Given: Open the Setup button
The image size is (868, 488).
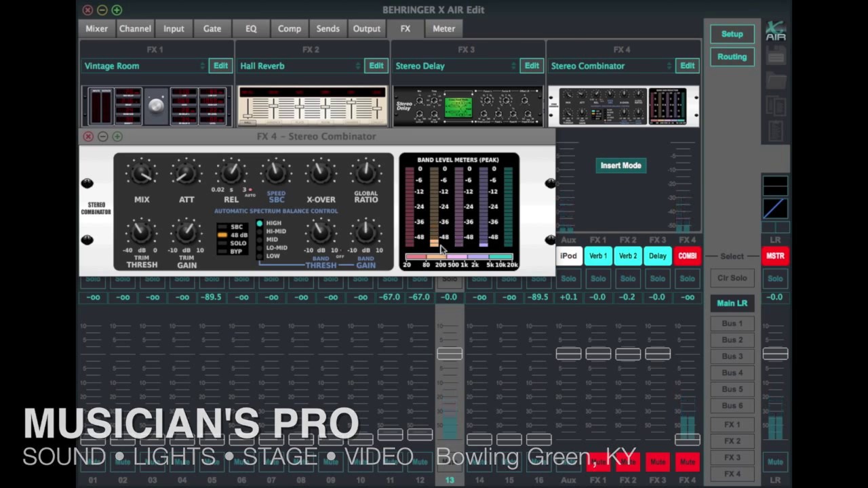Looking at the screenshot, I should click(x=732, y=34).
